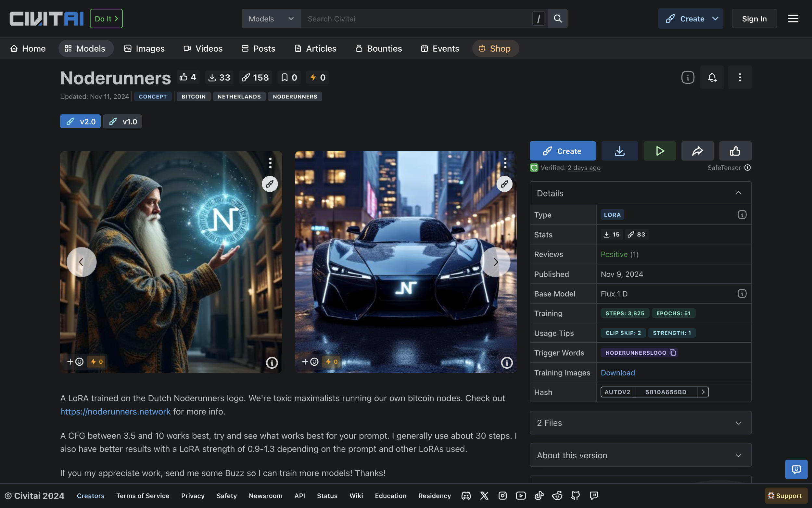
Task: Go to Home tab
Action: tap(28, 48)
